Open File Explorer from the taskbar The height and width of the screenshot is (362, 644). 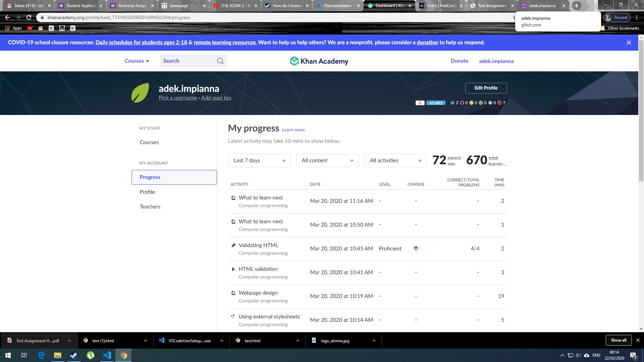[58, 355]
